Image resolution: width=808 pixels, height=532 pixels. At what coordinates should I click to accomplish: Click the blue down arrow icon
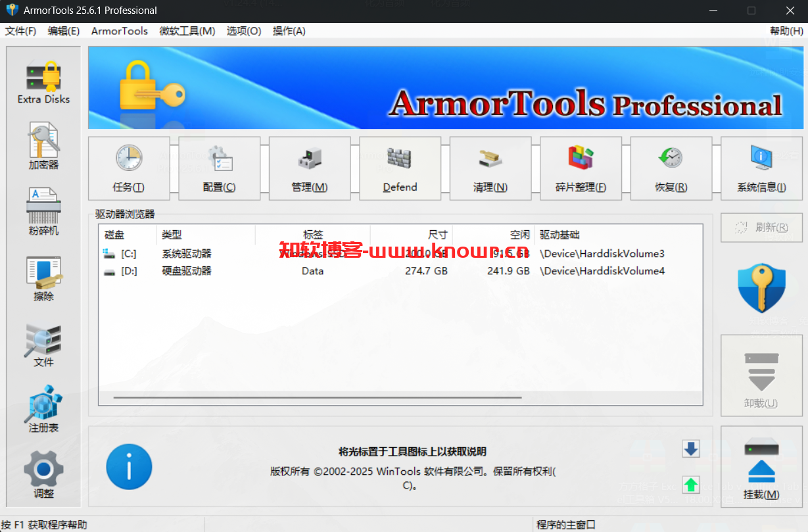(x=691, y=449)
